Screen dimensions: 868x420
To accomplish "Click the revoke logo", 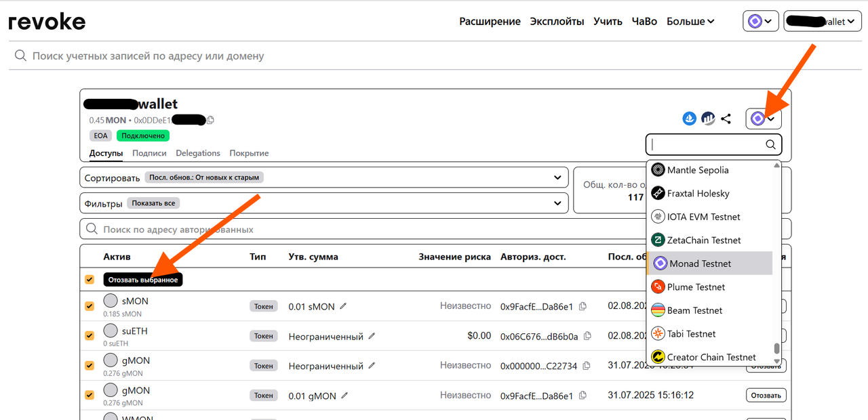I will (47, 22).
